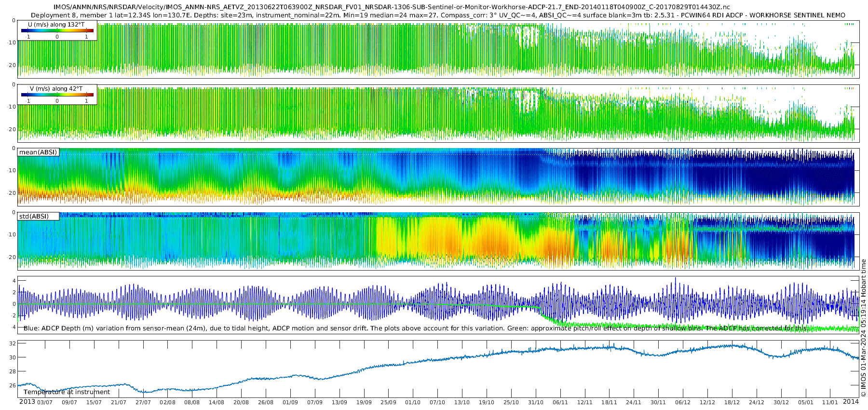Click the 27/07 date tick label
The height and width of the screenshot is (410, 868).
point(143,402)
